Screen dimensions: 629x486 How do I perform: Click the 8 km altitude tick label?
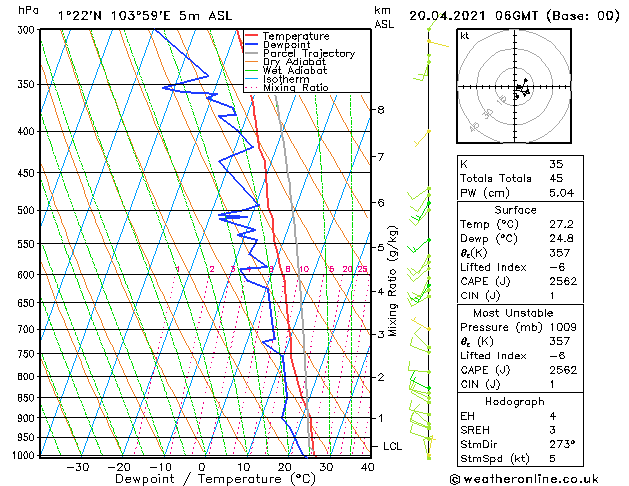pos(381,109)
